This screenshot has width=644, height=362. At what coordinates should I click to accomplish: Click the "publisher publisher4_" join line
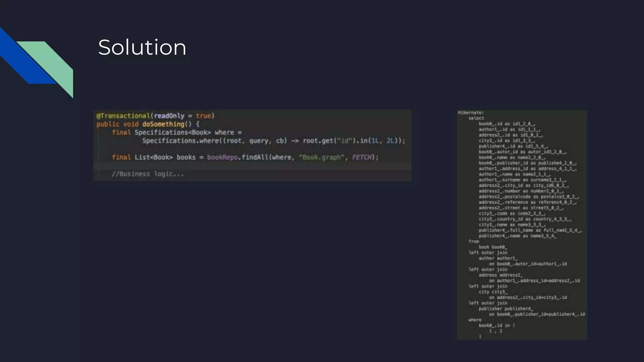[506, 309]
